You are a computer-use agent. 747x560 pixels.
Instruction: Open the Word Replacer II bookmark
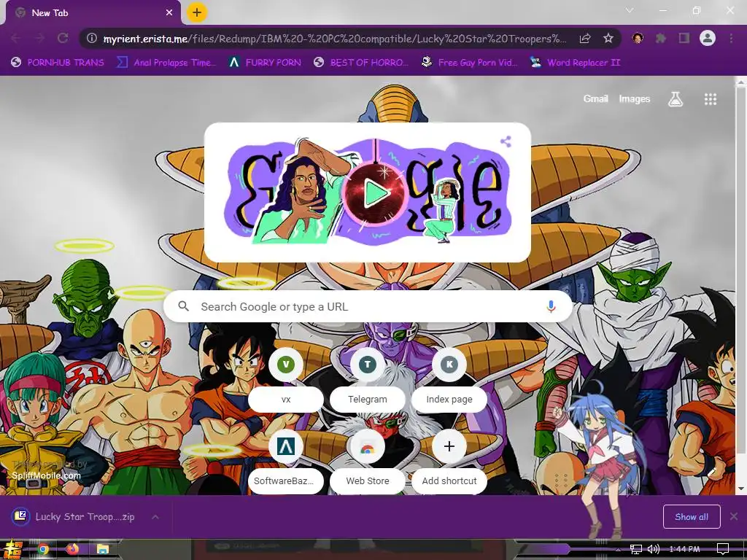[575, 63]
